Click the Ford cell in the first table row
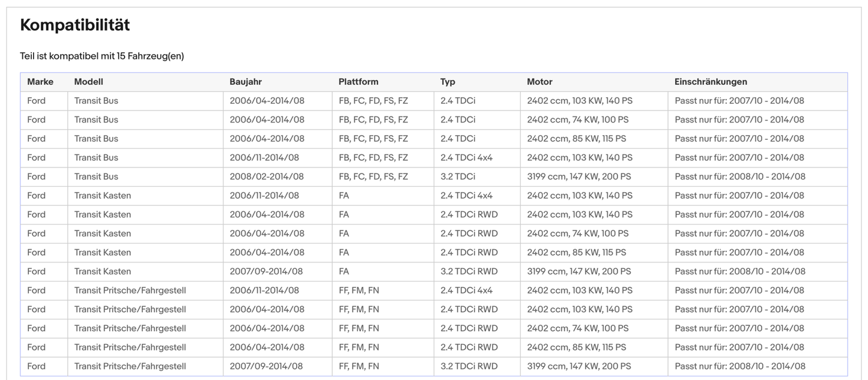868x380 pixels. (x=36, y=101)
